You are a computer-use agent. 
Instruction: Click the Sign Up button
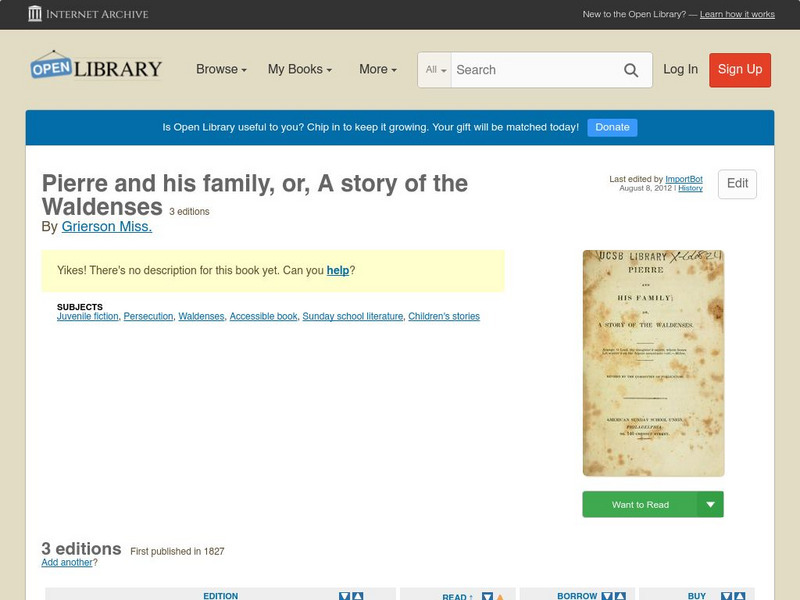740,70
